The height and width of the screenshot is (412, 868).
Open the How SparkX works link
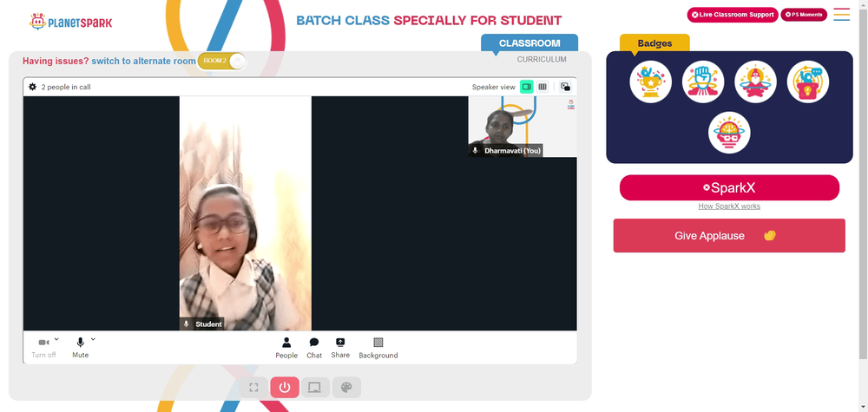point(729,206)
